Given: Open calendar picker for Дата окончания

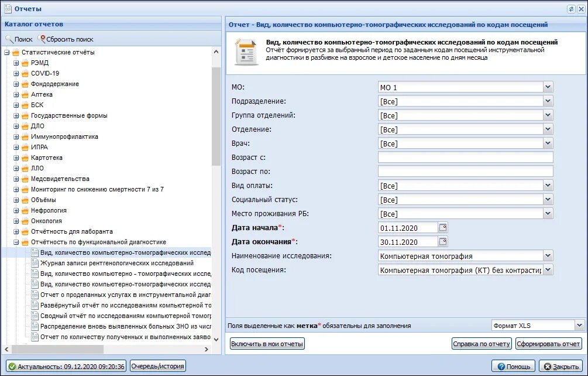Looking at the screenshot, I should (x=443, y=241).
